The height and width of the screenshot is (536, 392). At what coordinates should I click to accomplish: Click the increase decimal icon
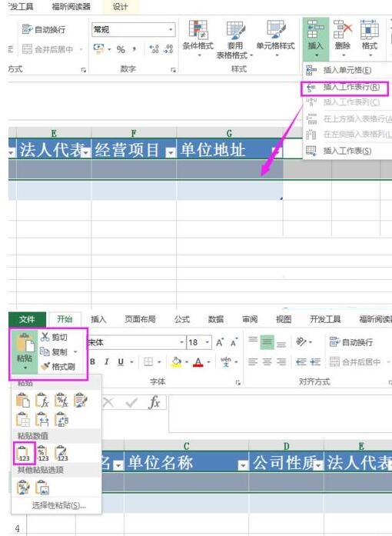click(x=154, y=49)
